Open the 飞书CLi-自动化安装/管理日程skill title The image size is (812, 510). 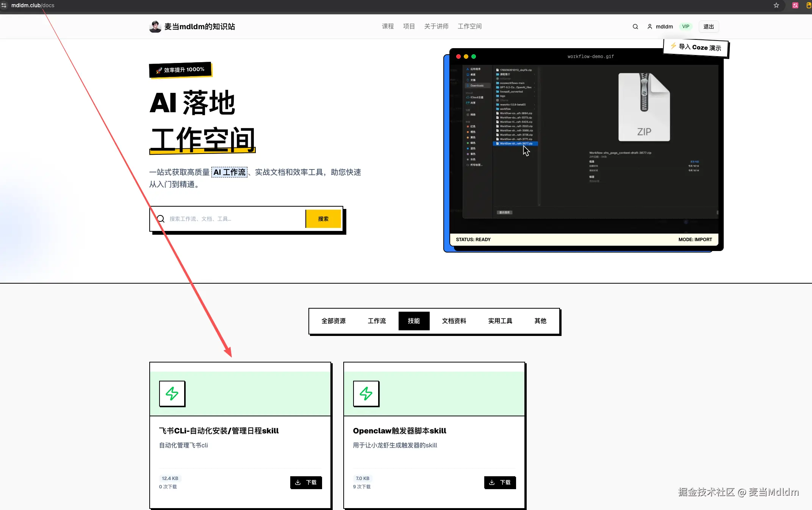(219, 431)
